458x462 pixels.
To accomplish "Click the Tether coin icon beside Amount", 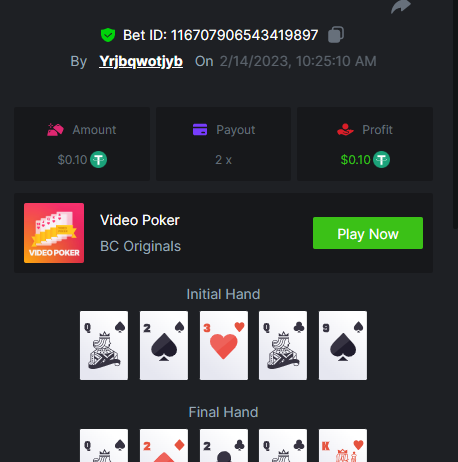I will [99, 160].
